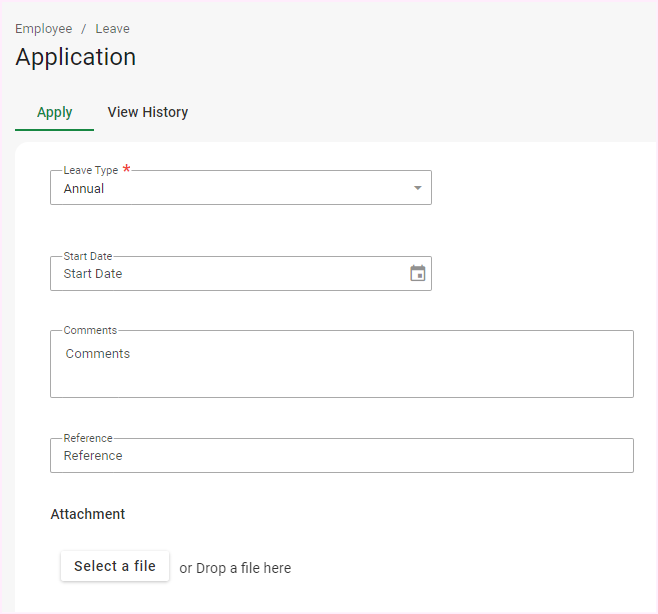Click the 'or Drop a file here' text
The height and width of the screenshot is (614, 658).
click(x=235, y=568)
